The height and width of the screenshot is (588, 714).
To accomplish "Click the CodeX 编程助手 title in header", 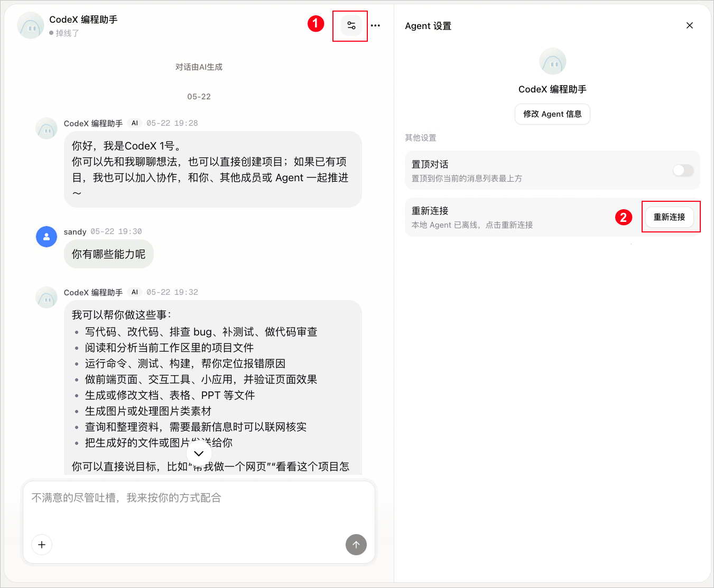I will [x=84, y=20].
